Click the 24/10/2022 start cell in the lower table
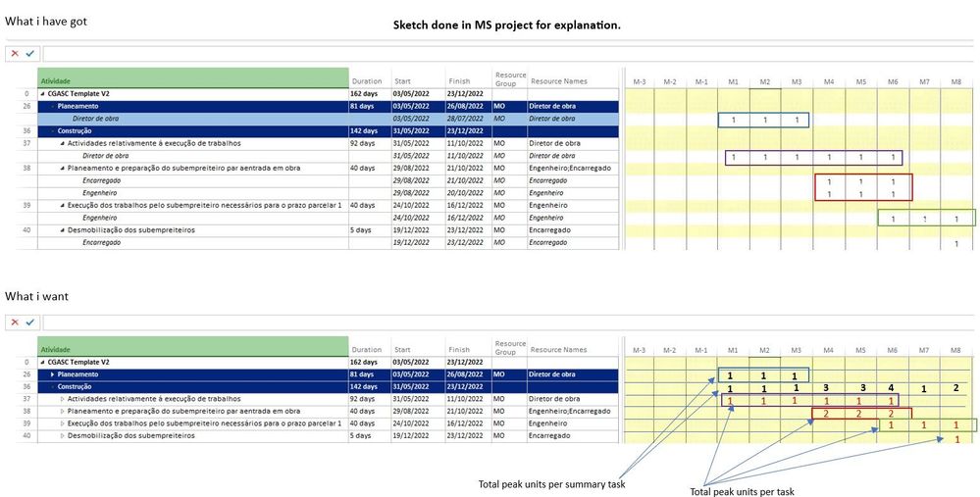This screenshot has height=497, width=980. [x=418, y=423]
